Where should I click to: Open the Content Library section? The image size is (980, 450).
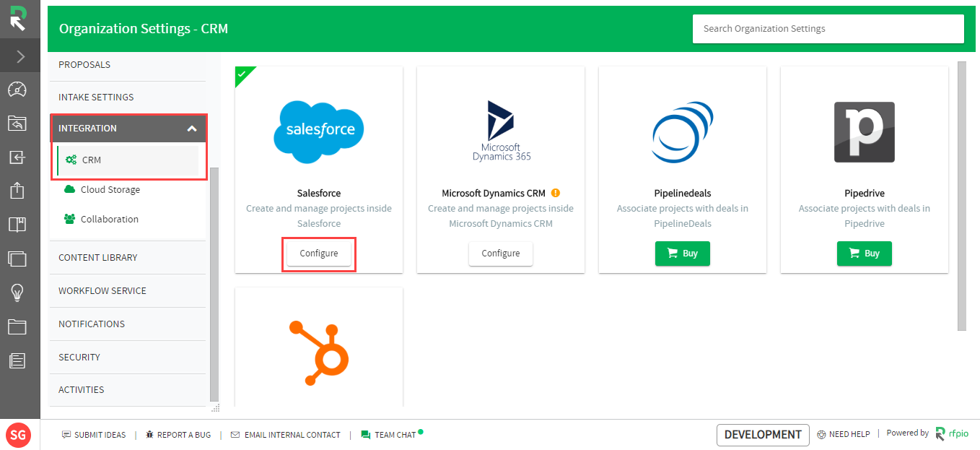point(128,257)
